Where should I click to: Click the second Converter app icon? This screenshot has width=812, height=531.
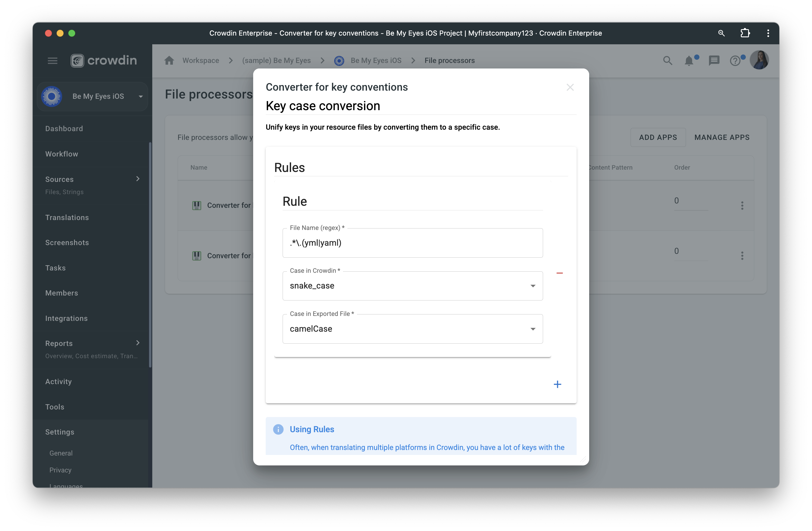(197, 256)
